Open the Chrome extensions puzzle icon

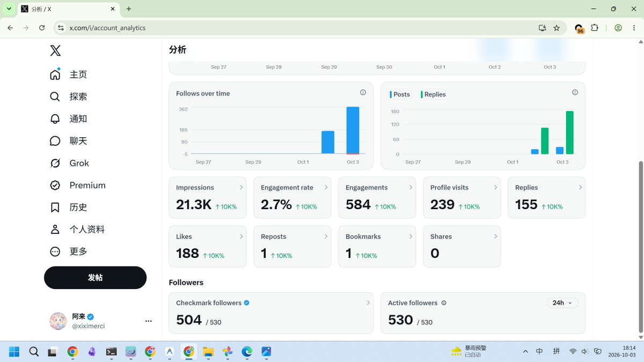[x=595, y=28]
